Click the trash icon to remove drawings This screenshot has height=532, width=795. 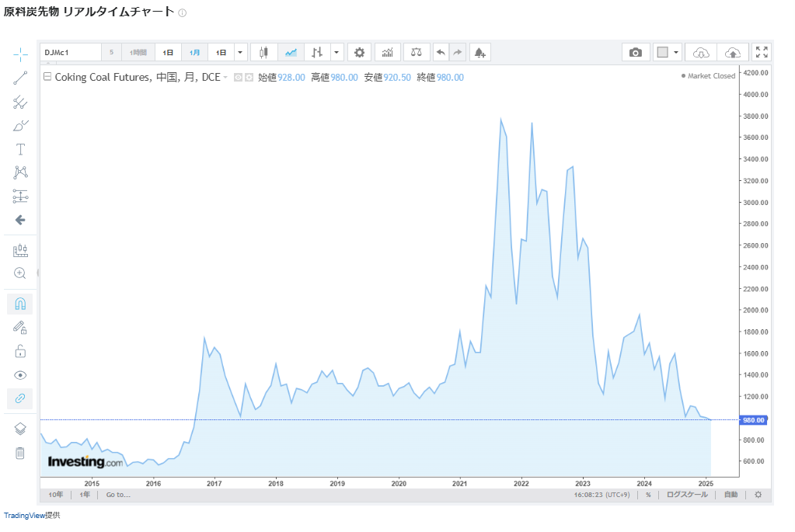pyautogui.click(x=20, y=454)
